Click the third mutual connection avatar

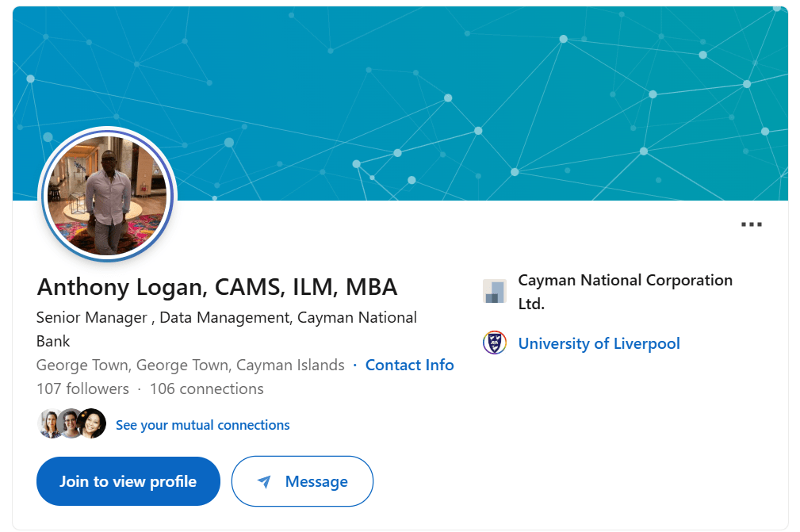(92, 424)
